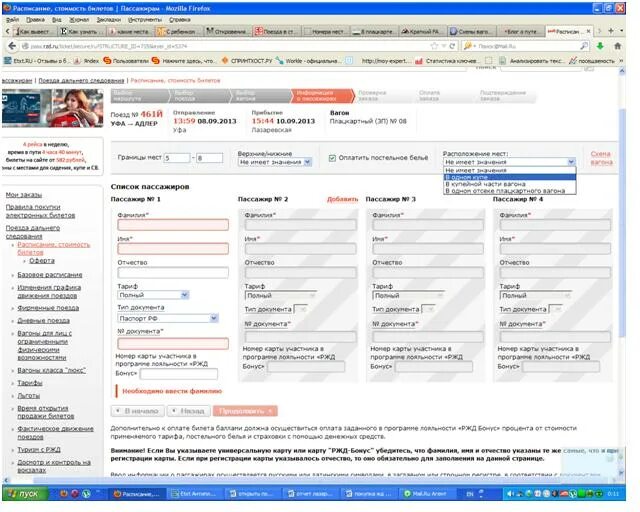Open the 'Etxt.RU - Отзывы' bookmark
The image size is (640, 512).
[36, 61]
